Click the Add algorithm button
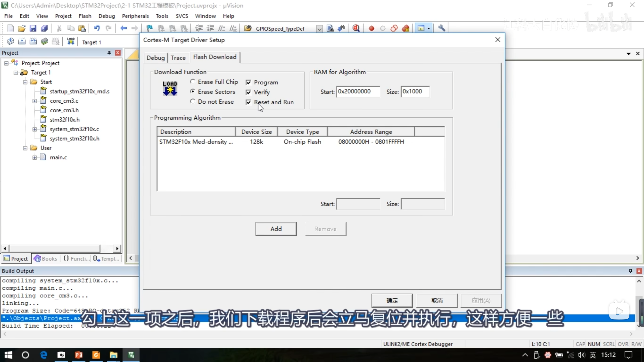 pos(276,229)
